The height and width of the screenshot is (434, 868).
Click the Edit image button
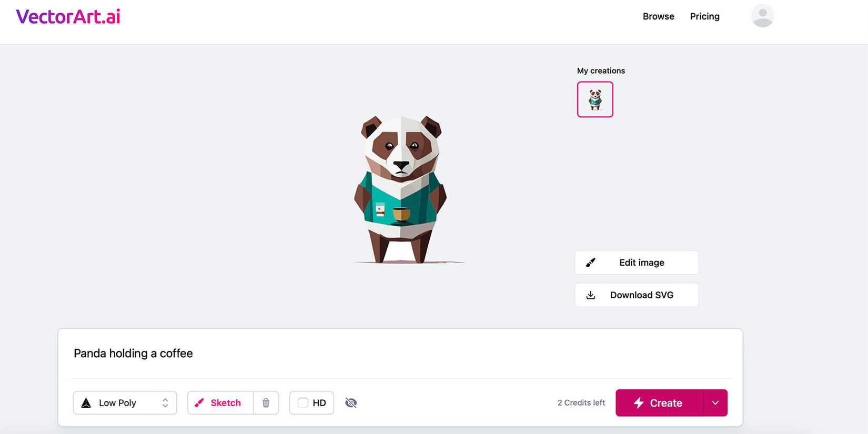click(637, 263)
